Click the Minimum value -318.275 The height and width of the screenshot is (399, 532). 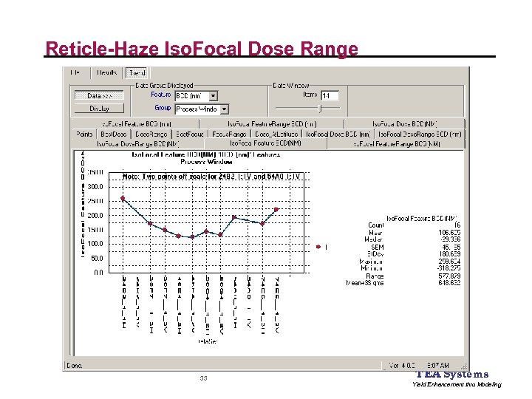[x=449, y=268]
